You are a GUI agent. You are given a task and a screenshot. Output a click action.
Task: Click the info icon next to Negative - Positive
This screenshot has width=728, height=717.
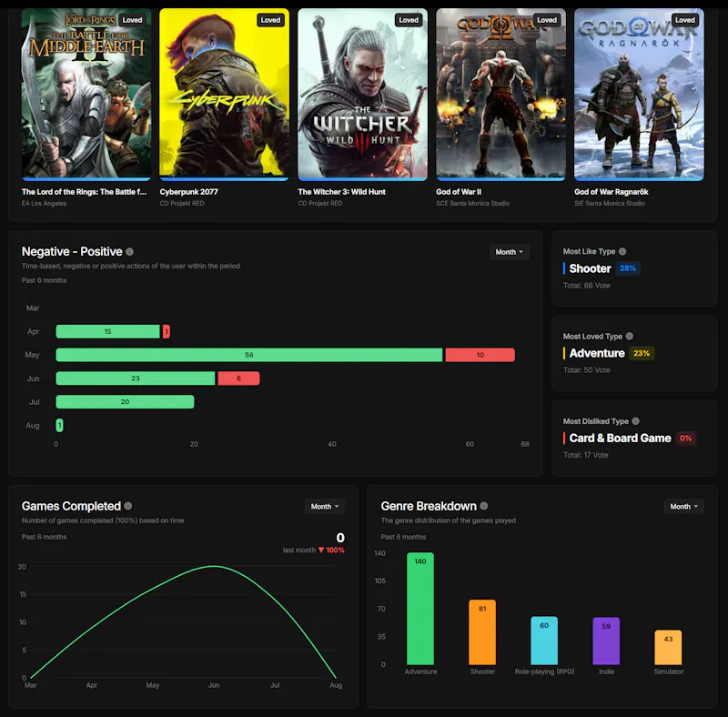pyautogui.click(x=129, y=252)
